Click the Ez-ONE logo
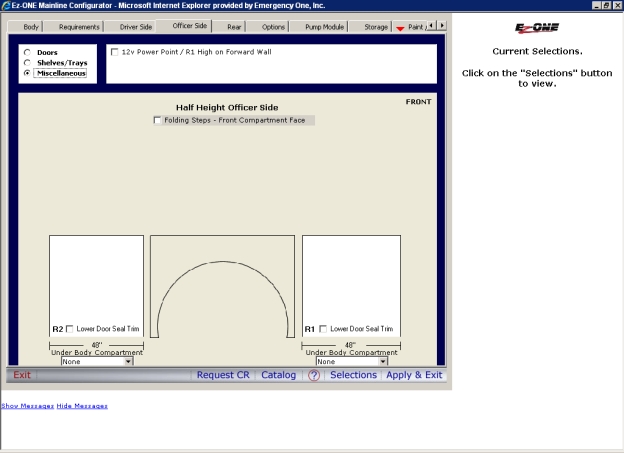This screenshot has height=453, width=624. point(537,28)
